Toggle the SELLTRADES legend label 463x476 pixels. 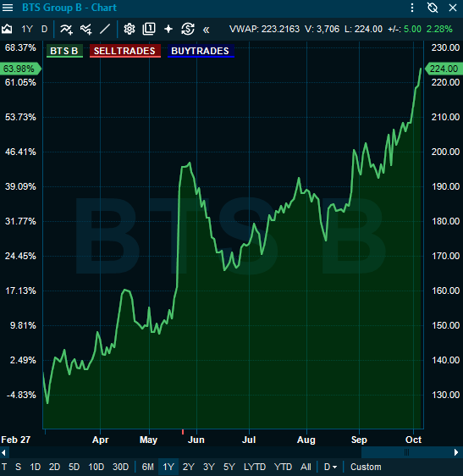click(x=124, y=51)
